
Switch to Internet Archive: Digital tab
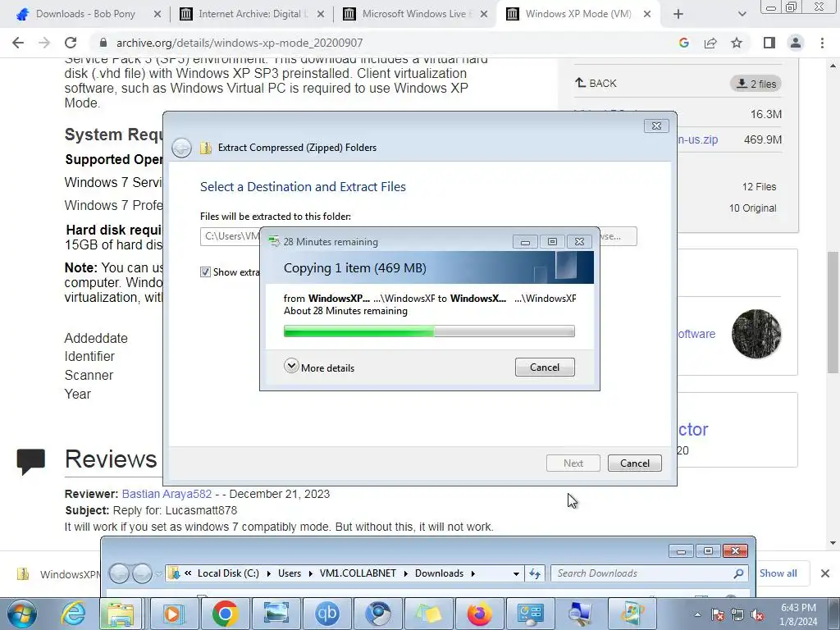click(x=253, y=14)
